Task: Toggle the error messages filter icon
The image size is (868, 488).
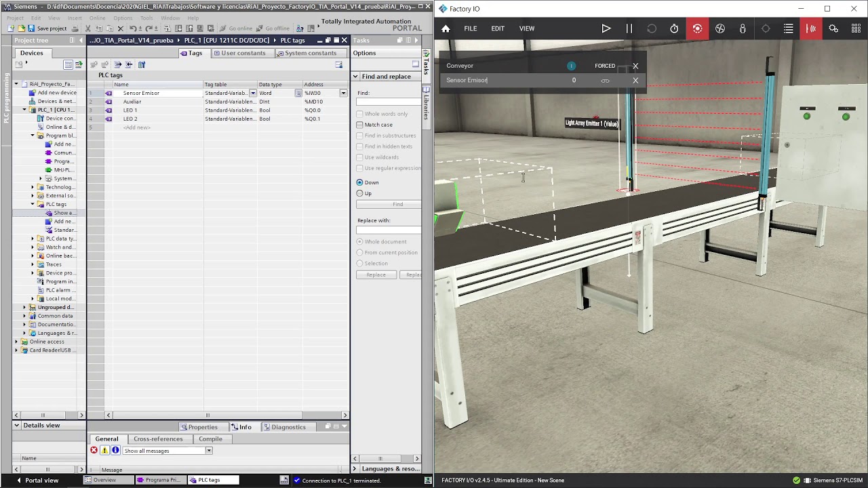Action: [94, 451]
